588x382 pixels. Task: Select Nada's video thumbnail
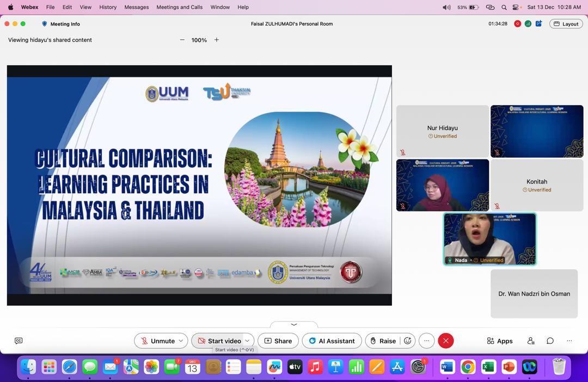coord(489,238)
